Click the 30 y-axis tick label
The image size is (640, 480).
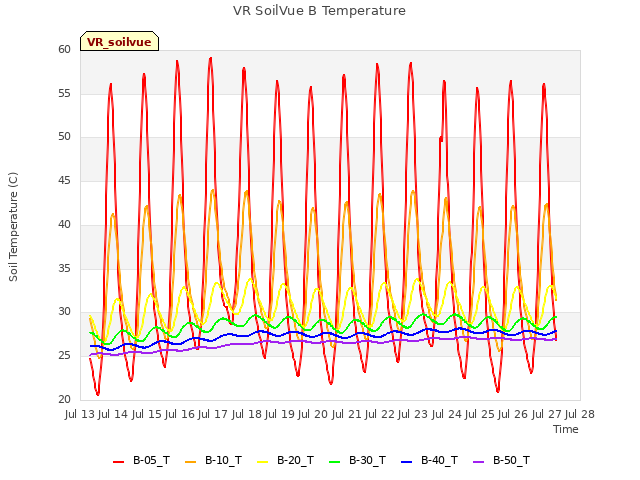(64, 312)
